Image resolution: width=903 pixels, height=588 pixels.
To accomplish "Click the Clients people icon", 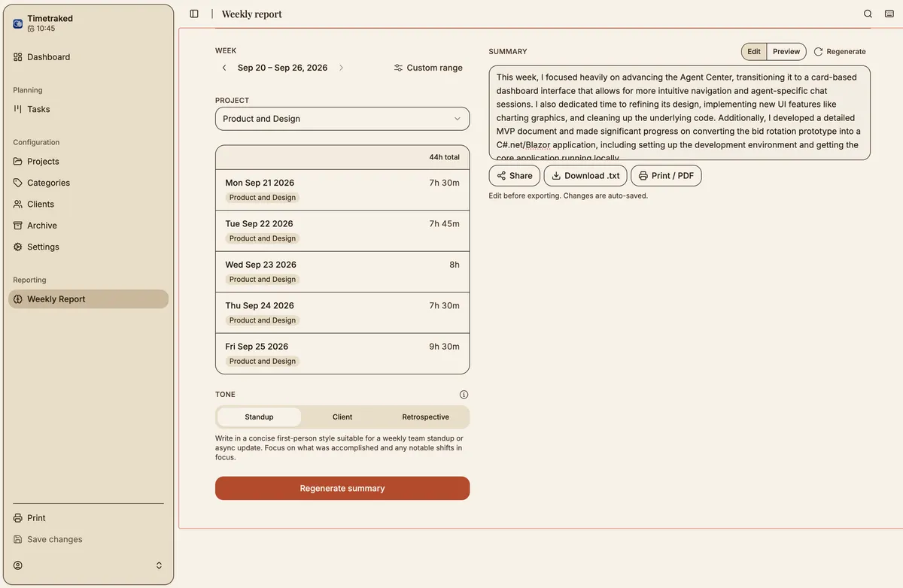I will (18, 204).
